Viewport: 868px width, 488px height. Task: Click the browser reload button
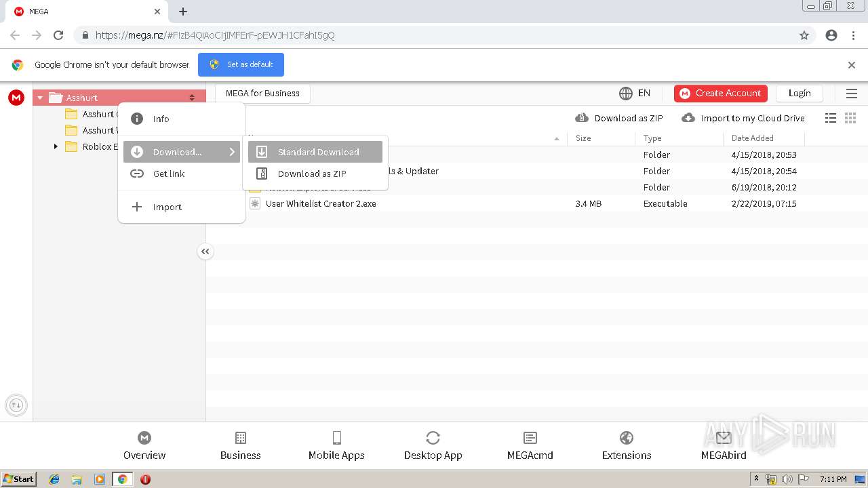[x=58, y=35]
